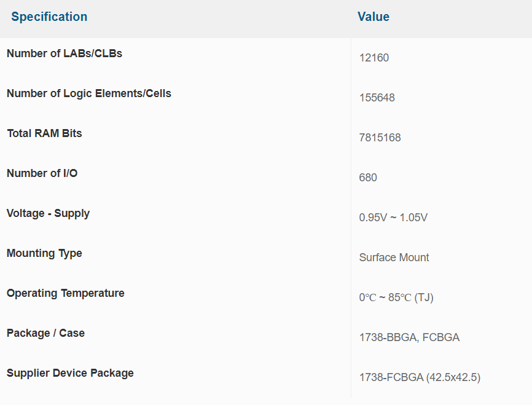Screen dimensions: 532x405
Task: Click the Specification column header
Action: 49,17
